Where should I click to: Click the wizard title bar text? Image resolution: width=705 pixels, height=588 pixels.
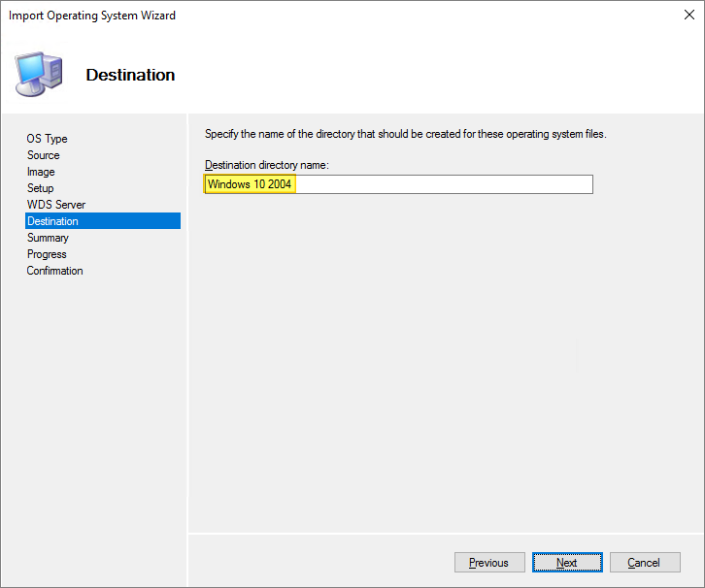[92, 16]
